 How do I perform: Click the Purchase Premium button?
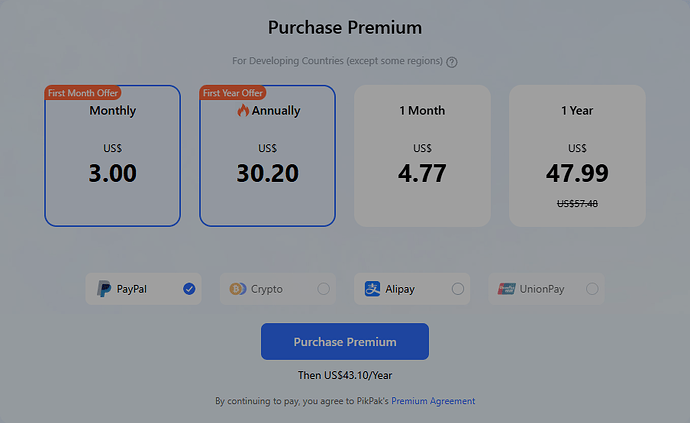(x=345, y=342)
